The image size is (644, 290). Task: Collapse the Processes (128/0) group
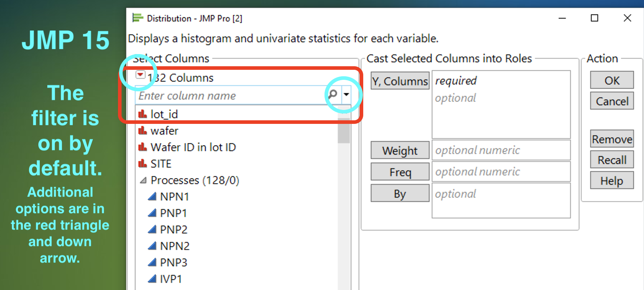click(x=143, y=180)
